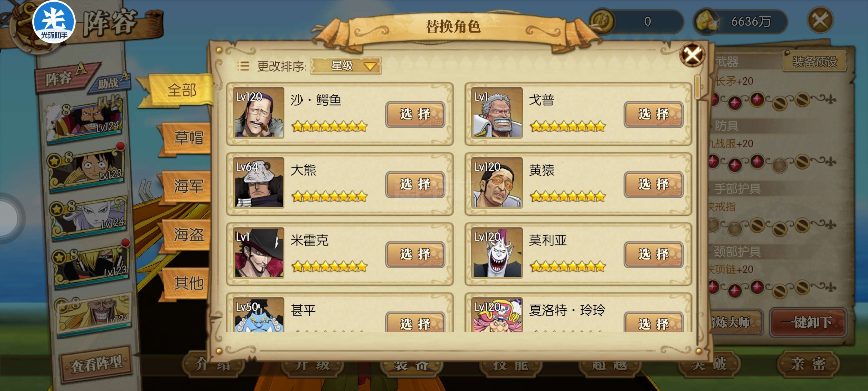Tap the gold coin currency icon

[x=602, y=21]
